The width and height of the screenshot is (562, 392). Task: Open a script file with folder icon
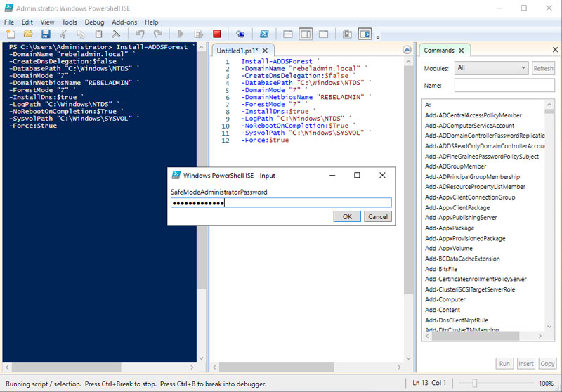[x=28, y=34]
